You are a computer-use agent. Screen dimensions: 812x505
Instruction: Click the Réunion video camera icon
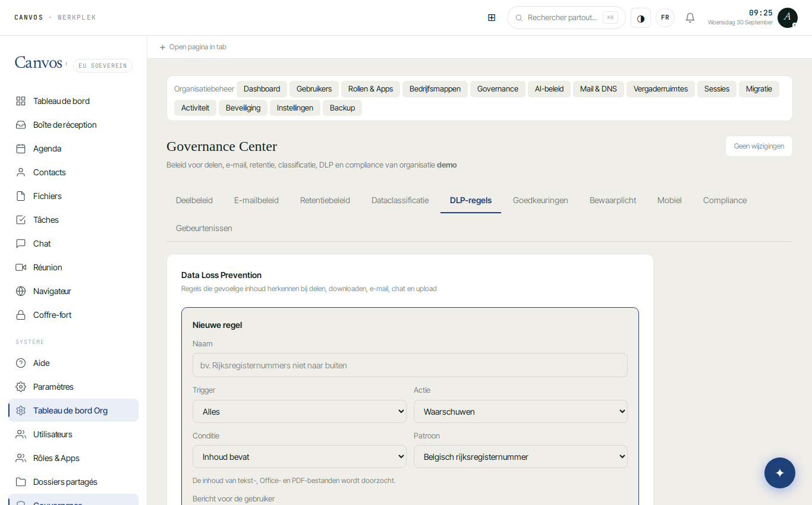21,267
